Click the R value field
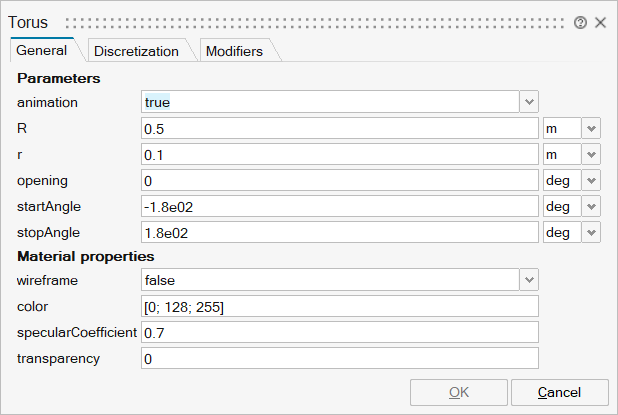This screenshot has width=618, height=415. 340,128
